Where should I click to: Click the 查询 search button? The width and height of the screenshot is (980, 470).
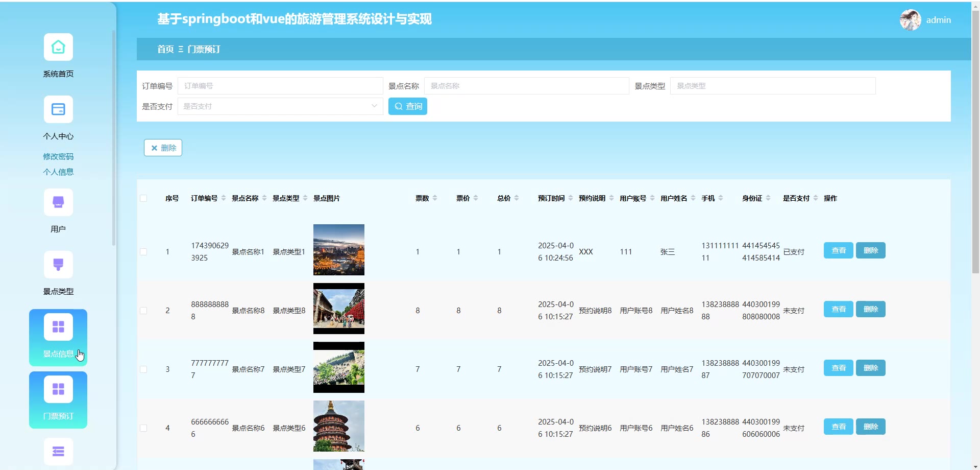click(407, 106)
